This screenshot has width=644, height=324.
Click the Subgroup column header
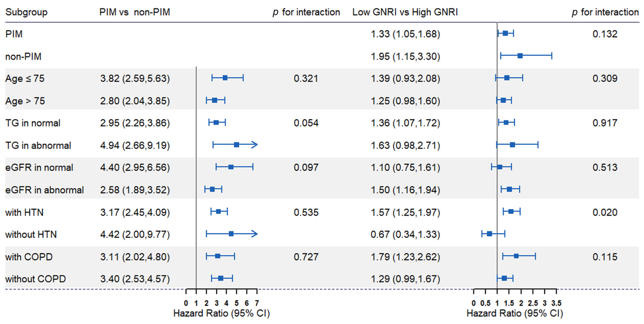(26, 12)
